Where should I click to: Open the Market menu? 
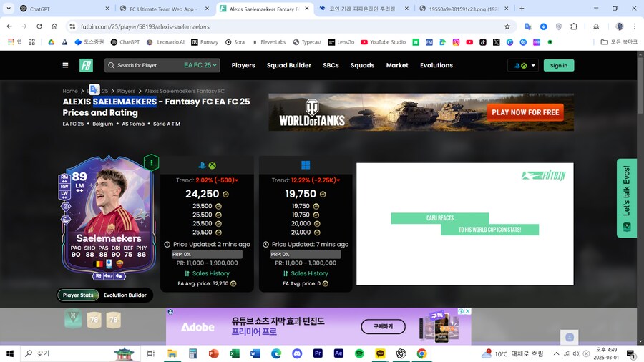[x=397, y=65]
